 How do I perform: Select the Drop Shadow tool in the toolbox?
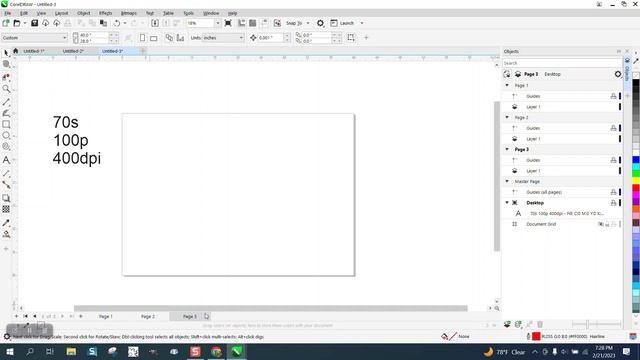click(6, 198)
